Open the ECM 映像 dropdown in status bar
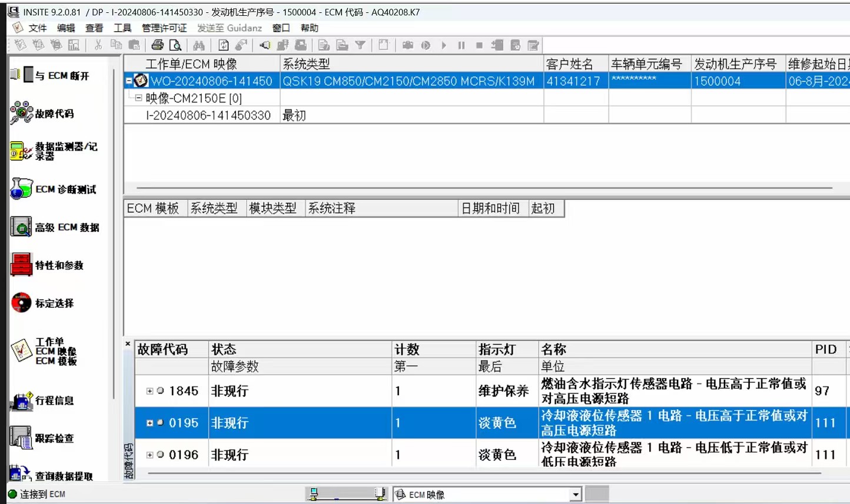850x504 pixels. [x=576, y=495]
